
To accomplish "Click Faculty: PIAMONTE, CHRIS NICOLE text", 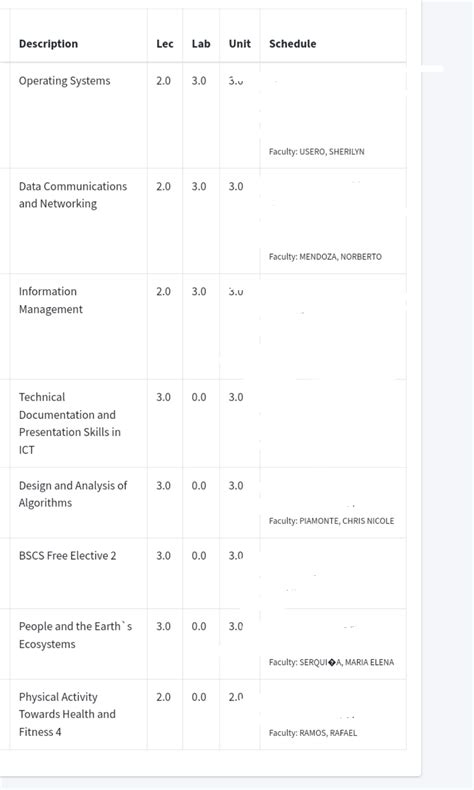I will pos(331,521).
